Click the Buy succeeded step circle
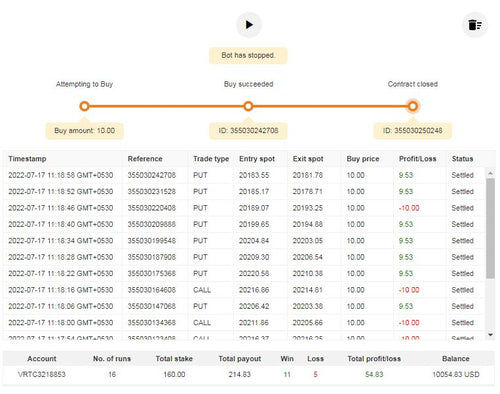500x394 pixels. point(248,106)
